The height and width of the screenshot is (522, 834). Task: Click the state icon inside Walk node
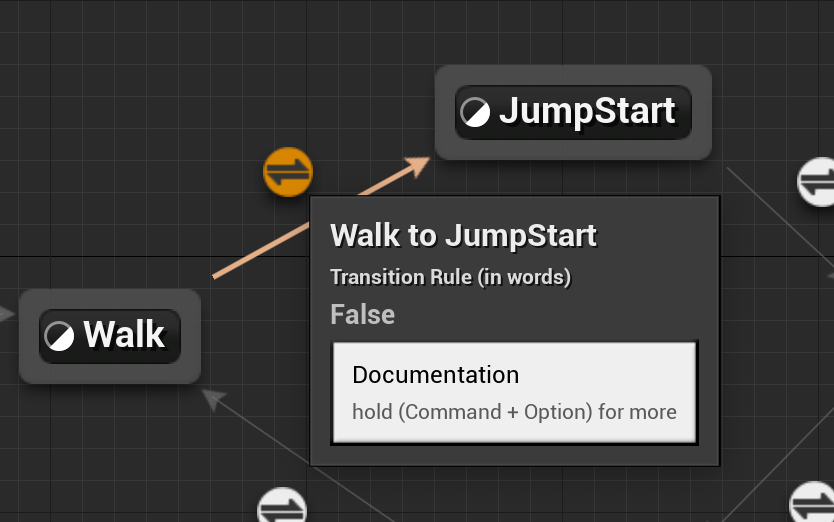coord(59,336)
